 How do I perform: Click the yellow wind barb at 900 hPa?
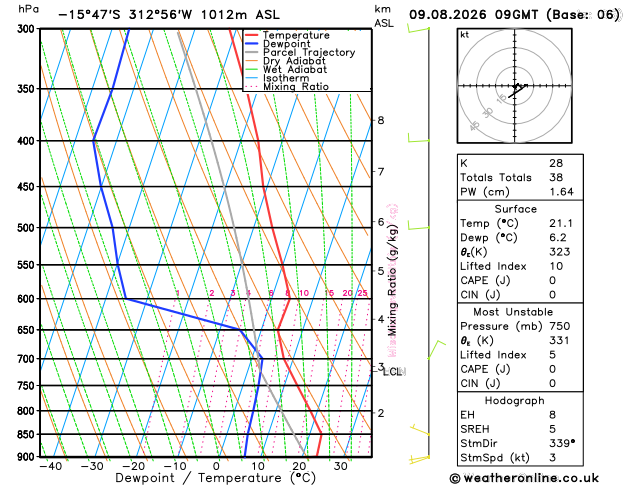[419, 460]
